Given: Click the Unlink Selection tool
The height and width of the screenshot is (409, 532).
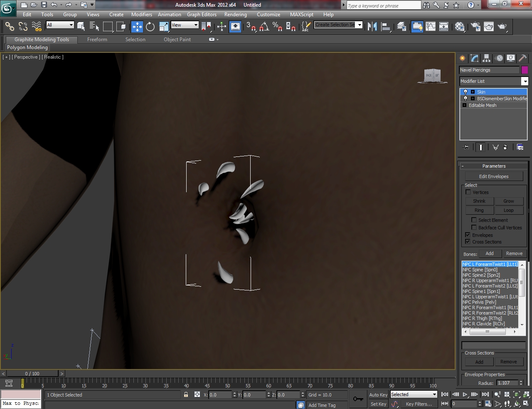Looking at the screenshot, I should (x=23, y=27).
